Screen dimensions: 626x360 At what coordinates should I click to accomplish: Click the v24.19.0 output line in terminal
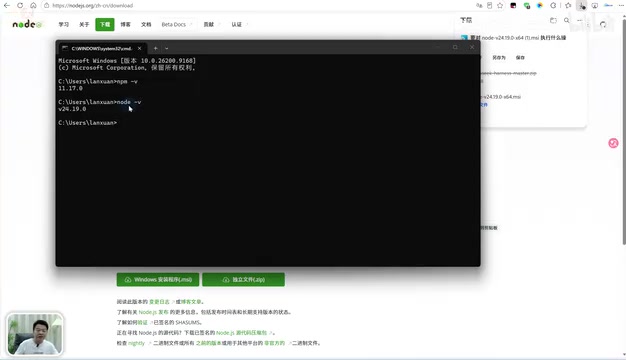coord(72,109)
